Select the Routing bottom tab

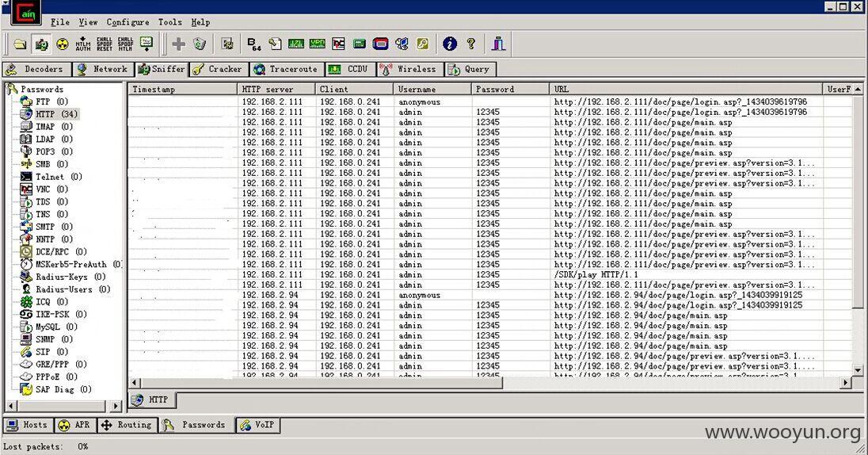(127, 425)
